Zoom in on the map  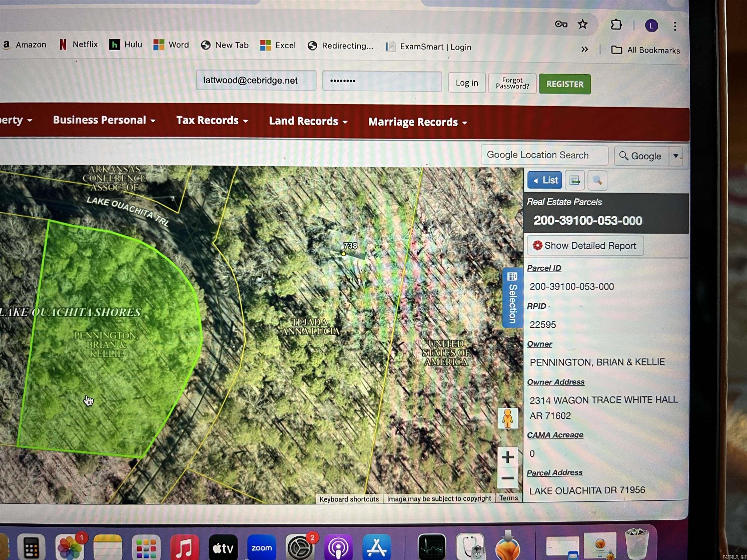[x=507, y=457]
